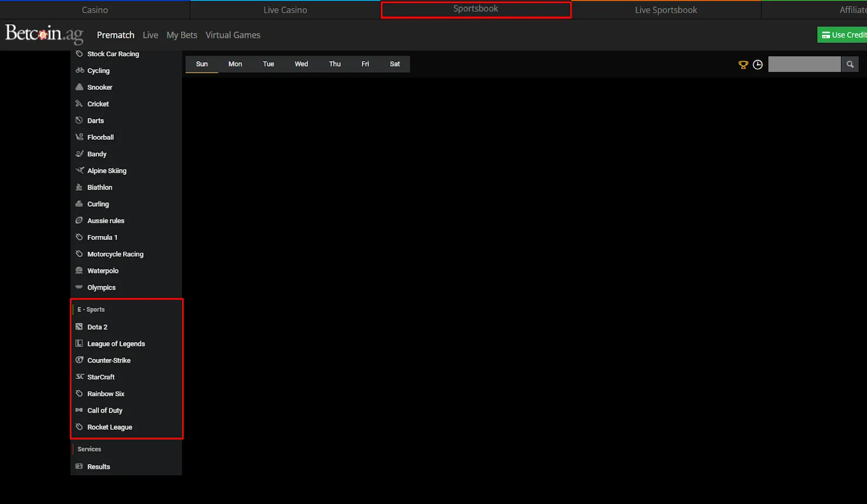Click the Floorball icon
Image resolution: width=867 pixels, height=504 pixels.
pos(80,137)
